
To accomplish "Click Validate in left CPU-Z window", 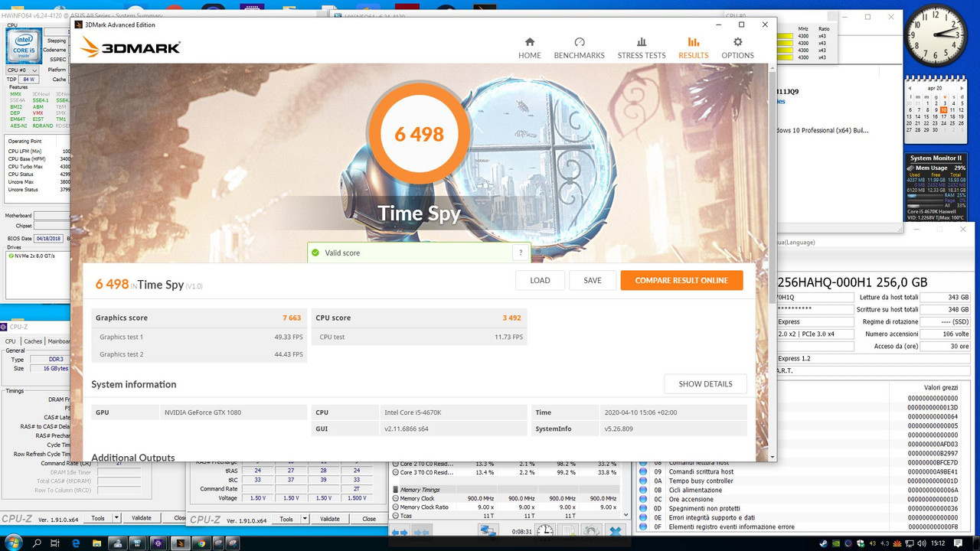I will 142,518.
